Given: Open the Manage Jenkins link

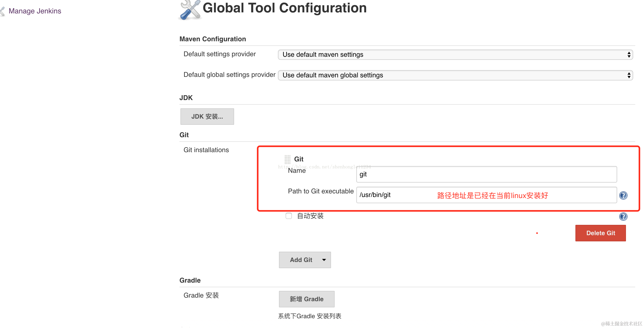Looking at the screenshot, I should click(35, 11).
